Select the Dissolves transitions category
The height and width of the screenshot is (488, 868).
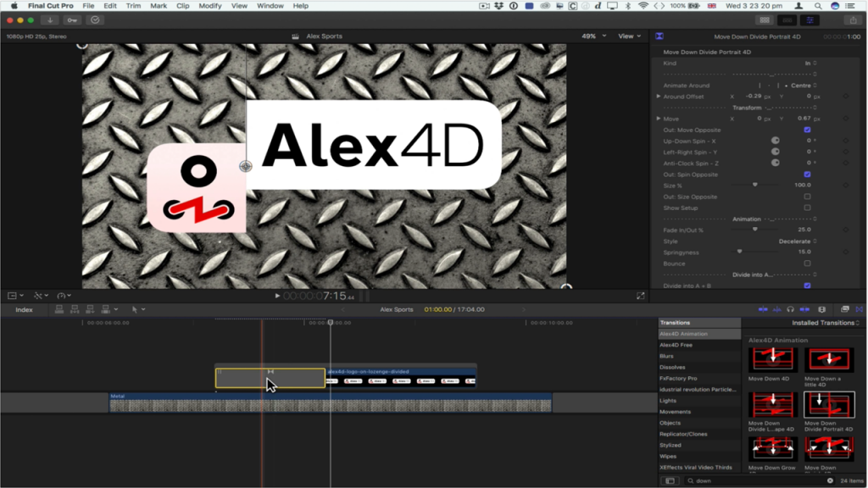(x=671, y=367)
